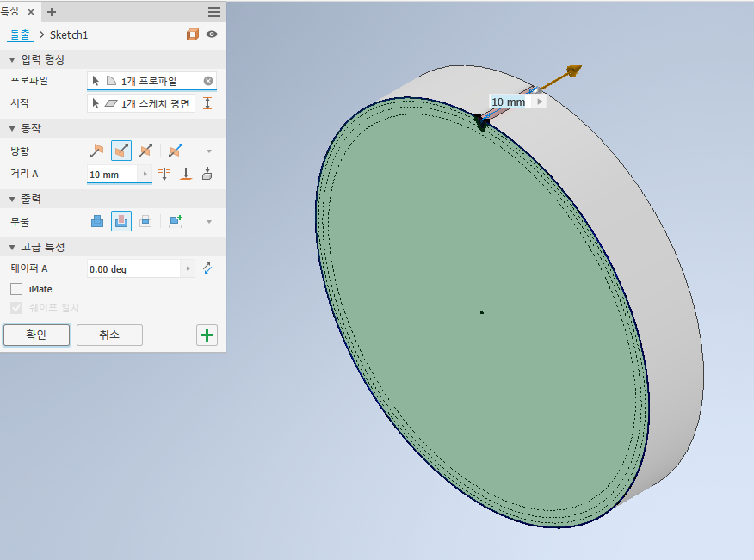Choose the Intersect boolean icon
The width and height of the screenshot is (754, 560).
pos(145,221)
